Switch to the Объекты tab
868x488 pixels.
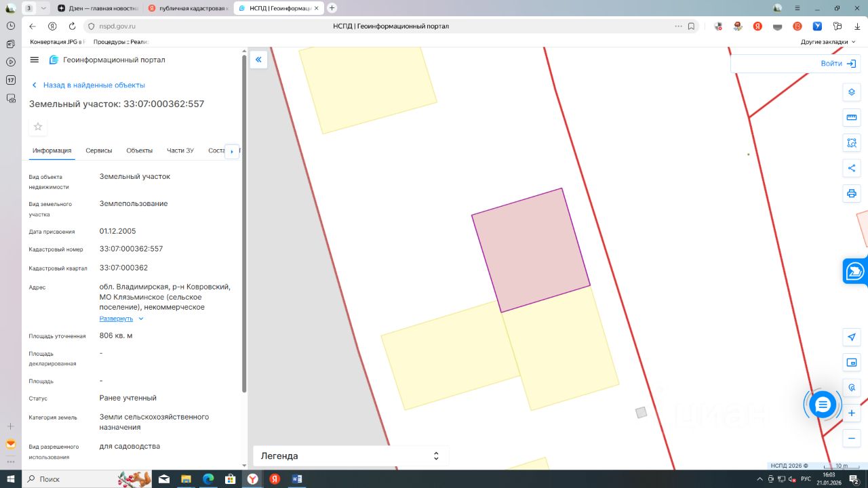tap(140, 150)
